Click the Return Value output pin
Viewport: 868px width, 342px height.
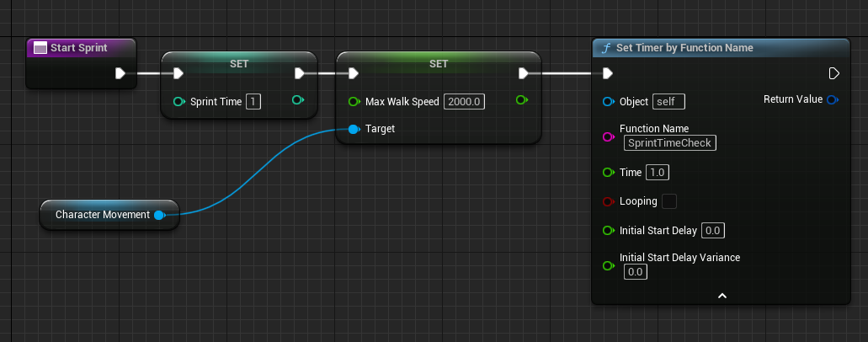point(832,99)
